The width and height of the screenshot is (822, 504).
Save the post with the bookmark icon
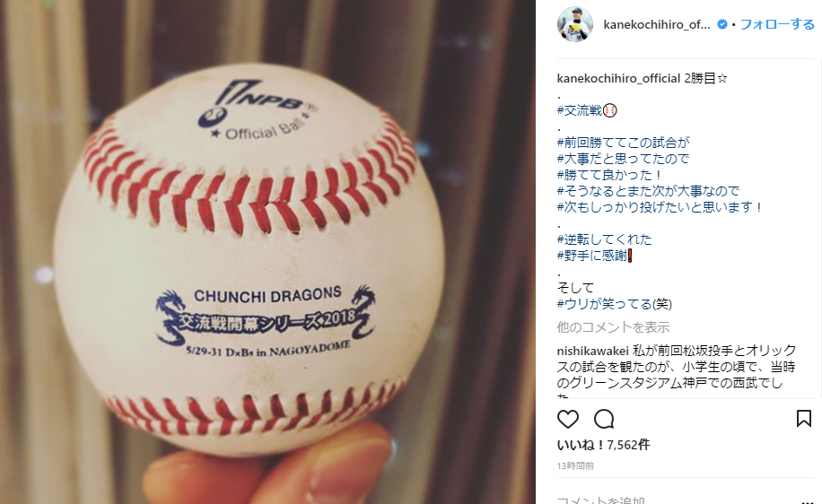tap(804, 419)
